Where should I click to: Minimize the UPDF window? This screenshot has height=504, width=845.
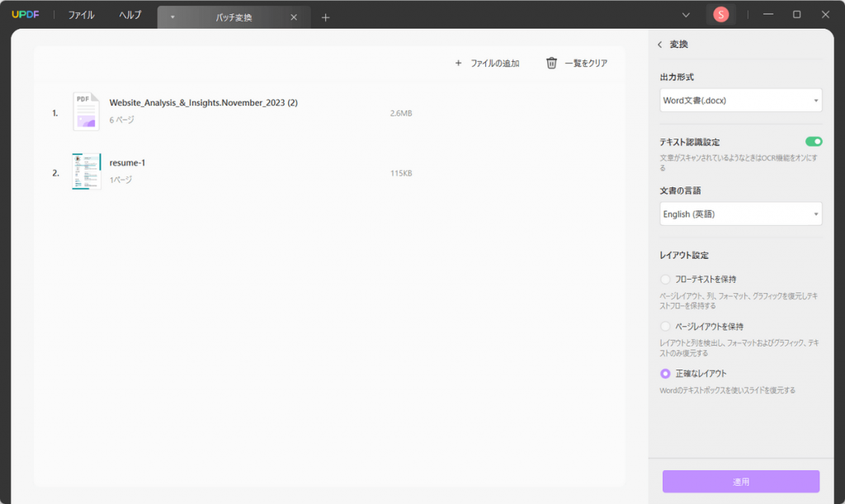(x=768, y=15)
